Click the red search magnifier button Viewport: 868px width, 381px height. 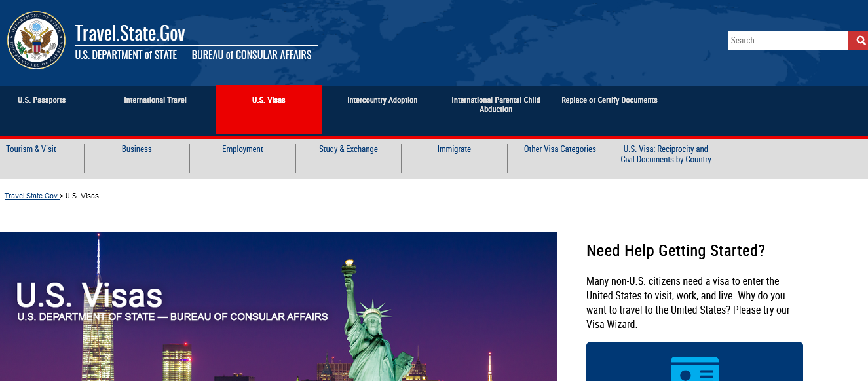[858, 40]
